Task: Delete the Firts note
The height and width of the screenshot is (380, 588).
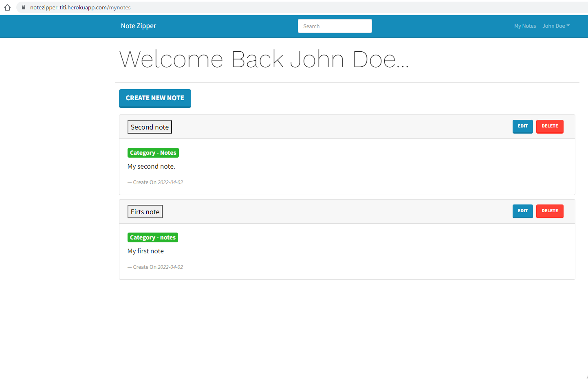Action: (550, 211)
